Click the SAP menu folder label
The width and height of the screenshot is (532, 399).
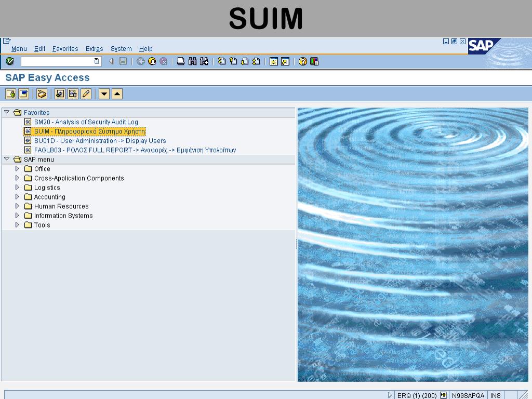point(38,159)
